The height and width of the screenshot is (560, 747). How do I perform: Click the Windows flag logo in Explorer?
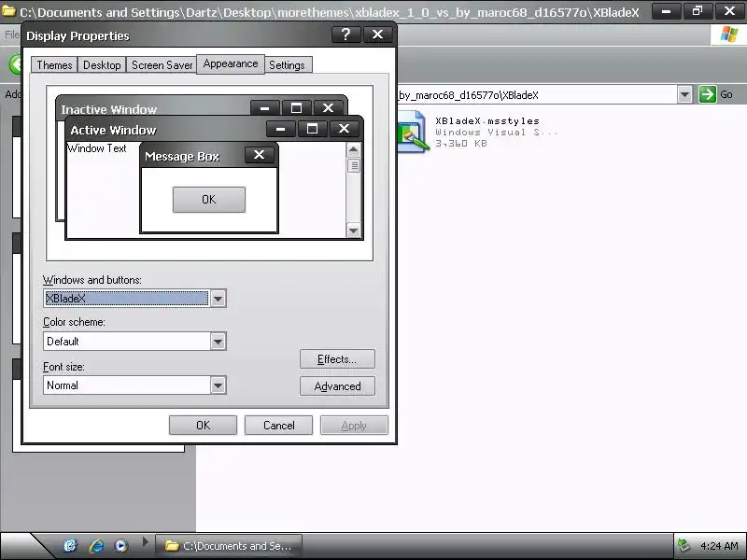[x=729, y=35]
